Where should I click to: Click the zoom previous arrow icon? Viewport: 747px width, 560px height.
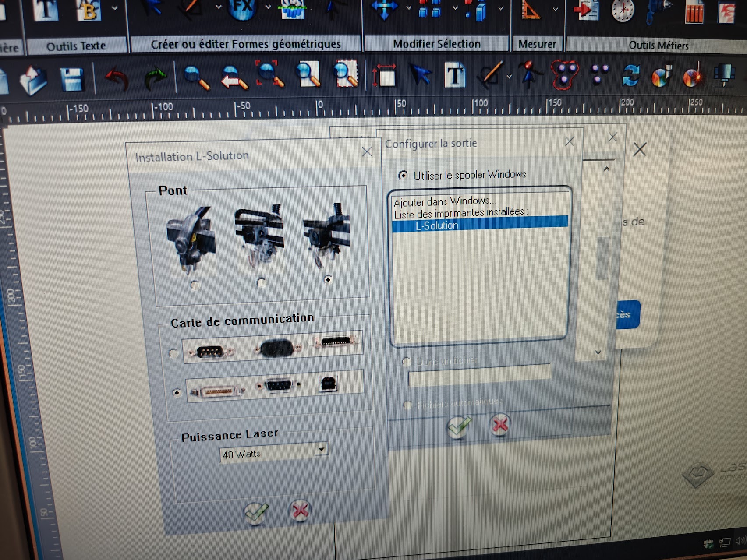tap(234, 77)
